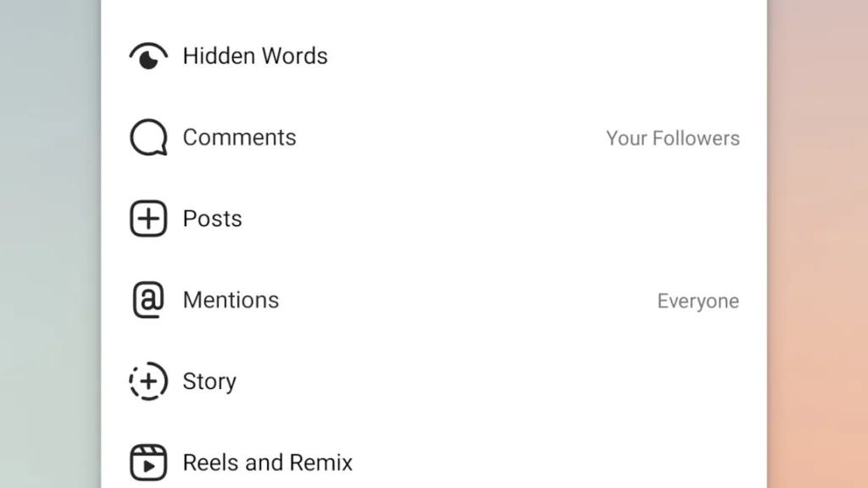Open the Hidden Words text label
868x488 pixels.
tap(255, 56)
